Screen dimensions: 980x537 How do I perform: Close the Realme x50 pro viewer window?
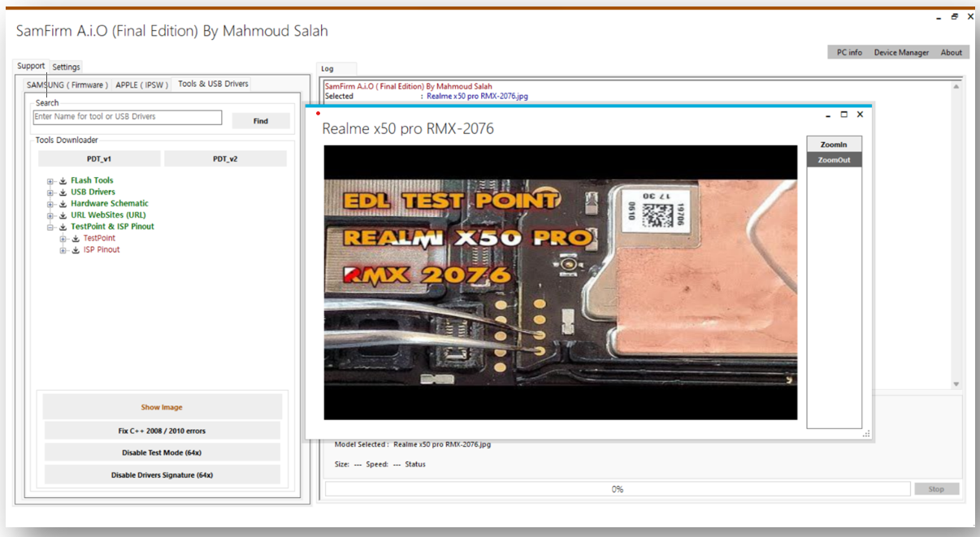(860, 115)
